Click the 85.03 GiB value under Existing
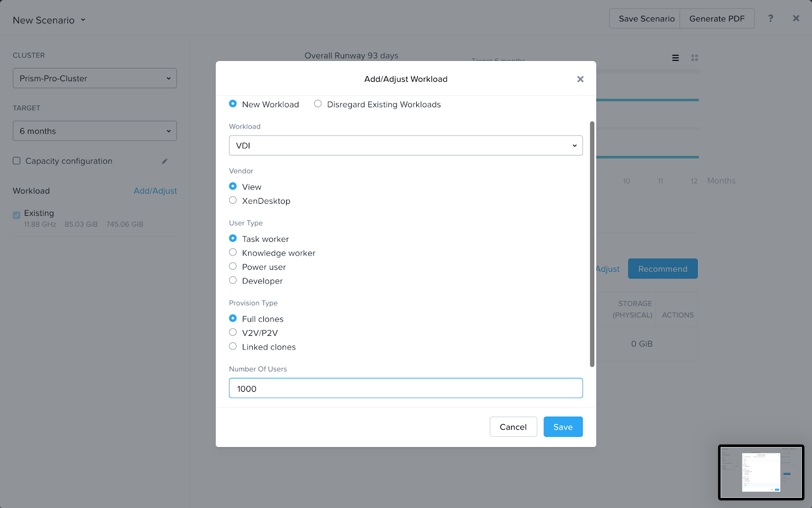The height and width of the screenshot is (508, 812). pos(81,224)
